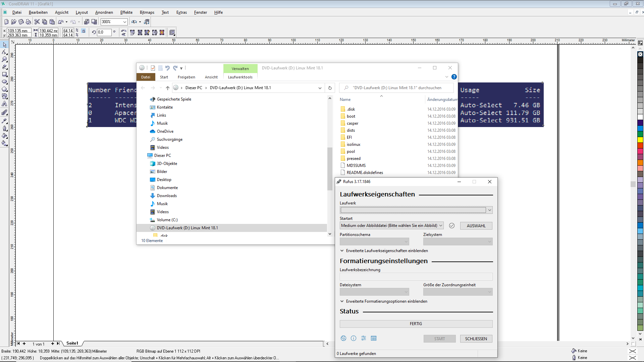Open Rufus settings sliders icon
This screenshot has width=644, height=362.
[x=364, y=338]
